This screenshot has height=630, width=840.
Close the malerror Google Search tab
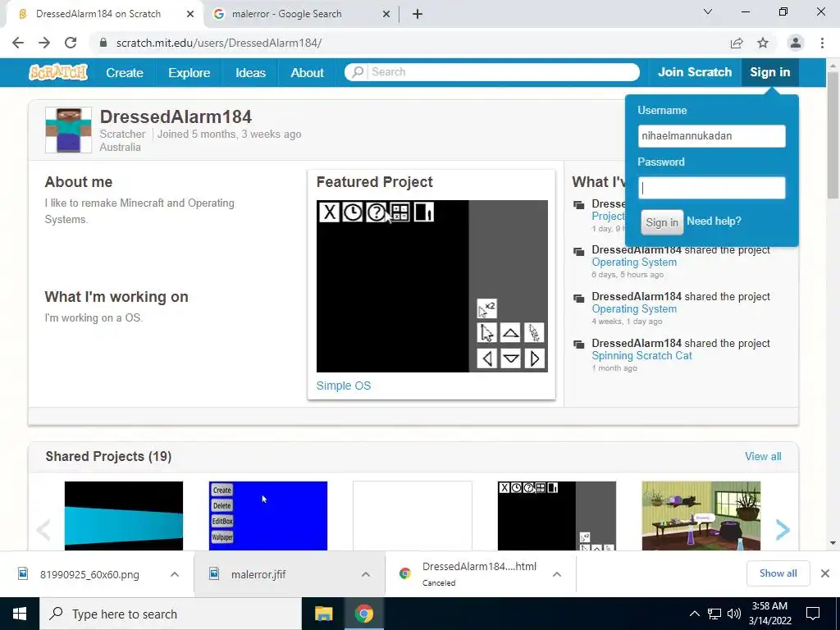click(x=386, y=14)
